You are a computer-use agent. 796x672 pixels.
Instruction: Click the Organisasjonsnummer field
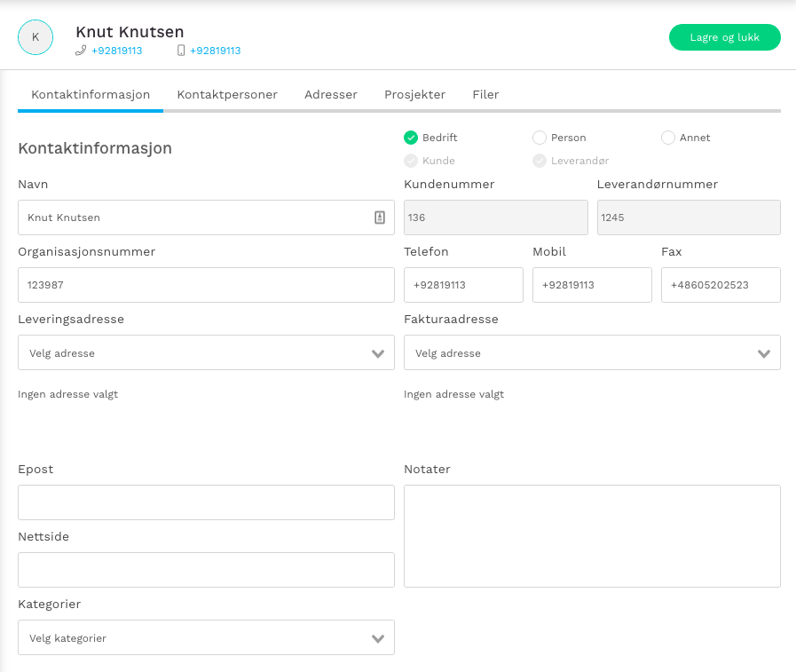click(206, 285)
